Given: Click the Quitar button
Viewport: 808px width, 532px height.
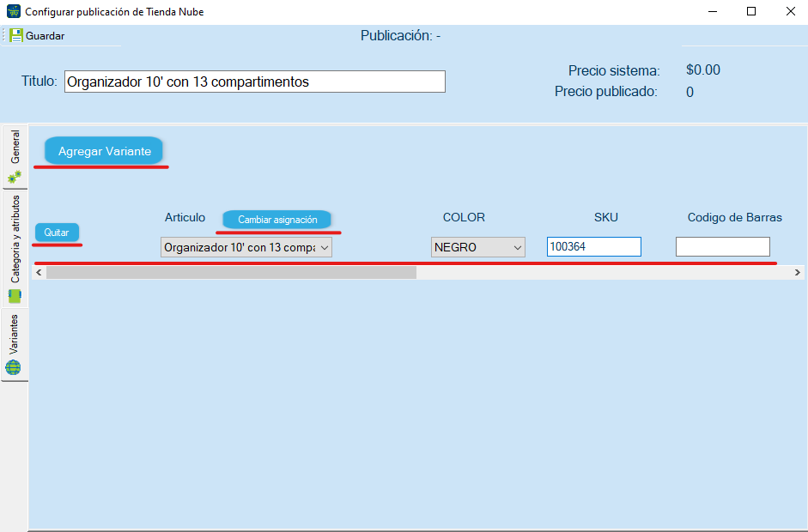Looking at the screenshot, I should [x=57, y=233].
